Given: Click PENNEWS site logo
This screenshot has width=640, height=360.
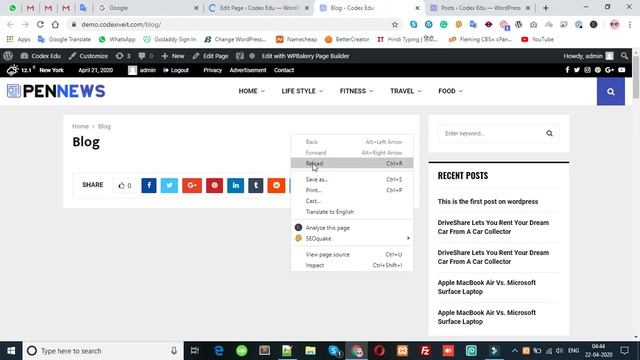Looking at the screenshot, I should [56, 91].
